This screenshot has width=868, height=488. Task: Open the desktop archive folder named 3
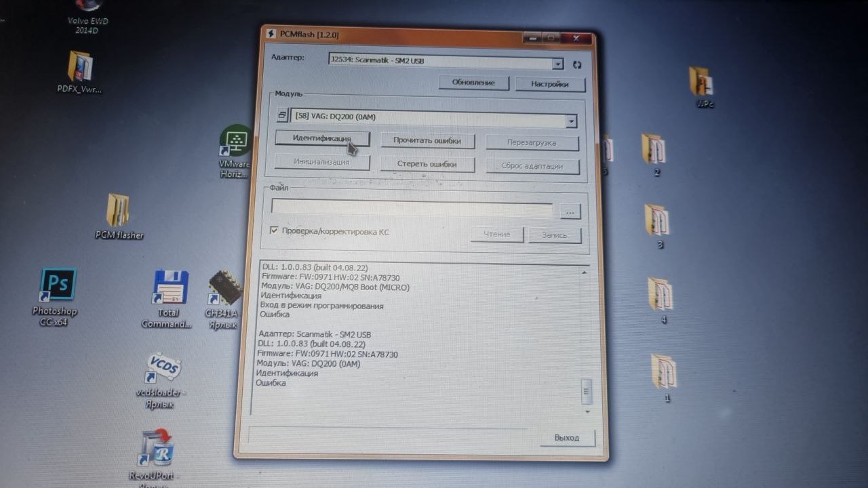point(658,226)
